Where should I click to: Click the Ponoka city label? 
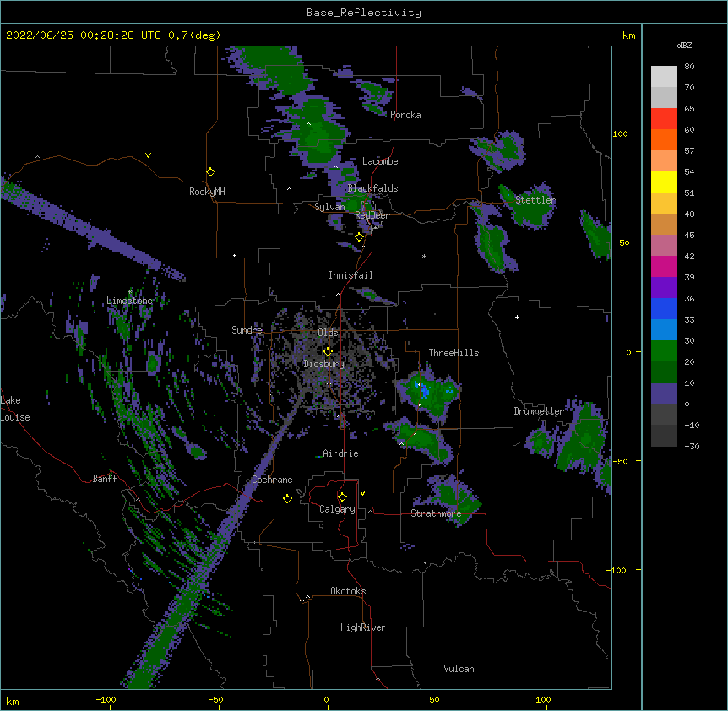pos(405,115)
